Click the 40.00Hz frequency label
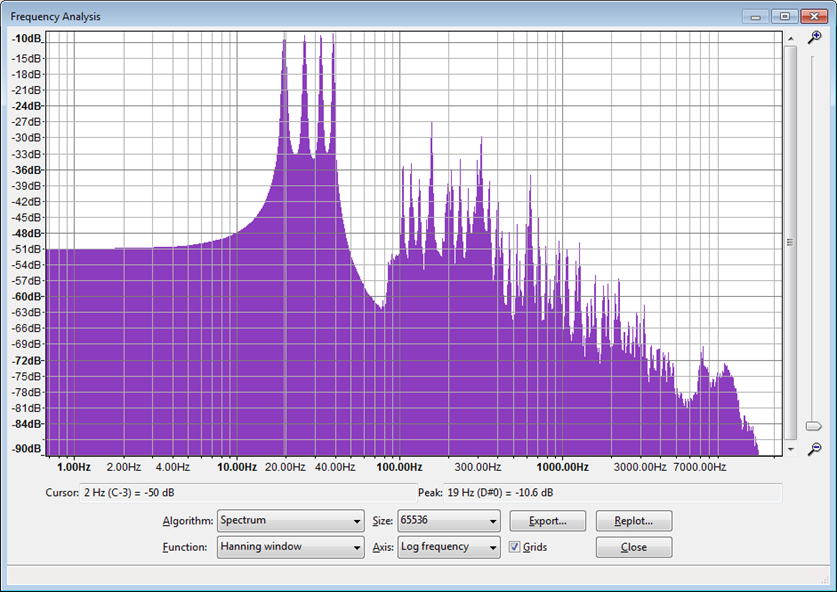This screenshot has height=592, width=837. tap(335, 467)
